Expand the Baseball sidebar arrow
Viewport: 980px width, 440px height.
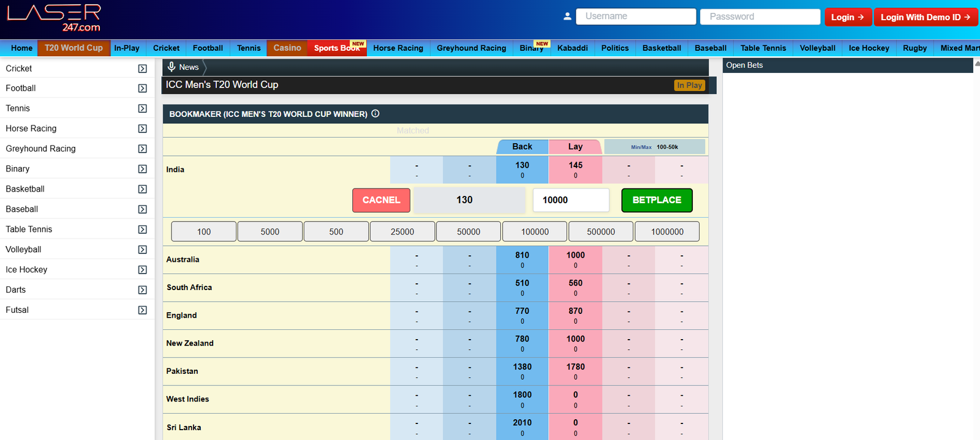coord(143,209)
